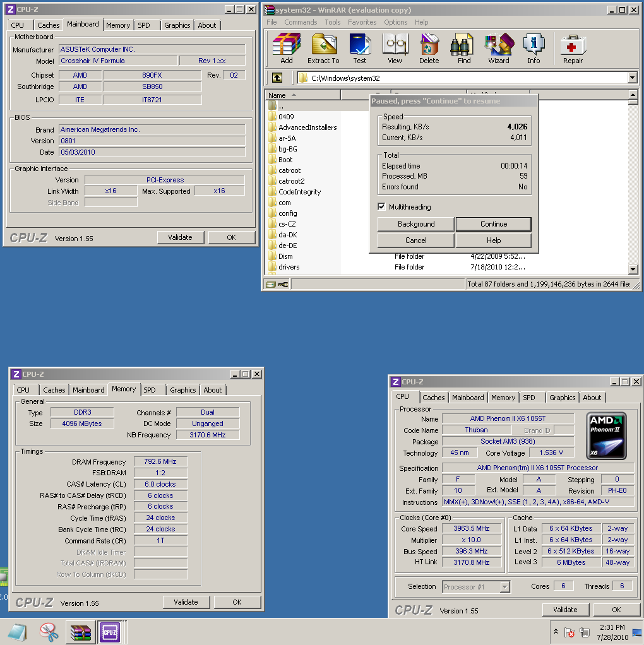This screenshot has height=645, width=644.
Task: Click the key password icon in status bar
Action: pyautogui.click(x=283, y=284)
